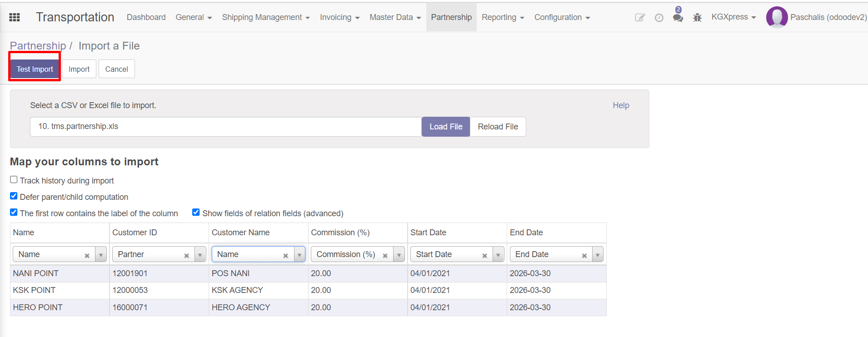Screen dimensions: 868x337
Task: Select the NANI POINT cell
Action: tap(60, 273)
